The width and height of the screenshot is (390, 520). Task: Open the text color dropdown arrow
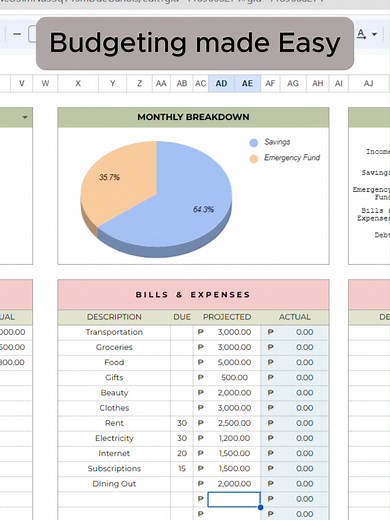[374, 34]
